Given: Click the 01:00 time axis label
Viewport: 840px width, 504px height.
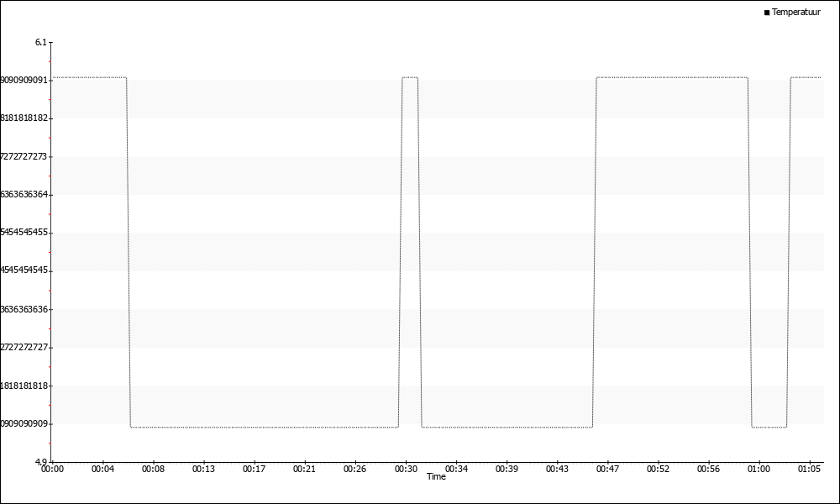Looking at the screenshot, I should tap(759, 470).
